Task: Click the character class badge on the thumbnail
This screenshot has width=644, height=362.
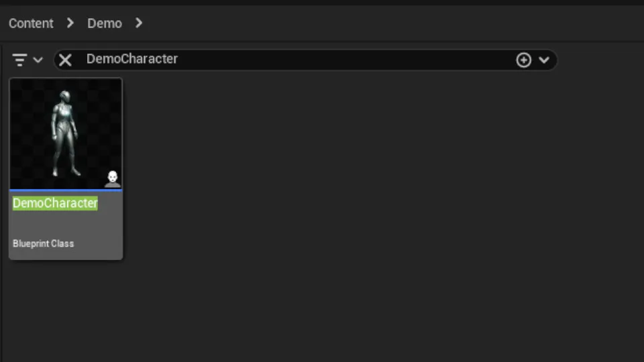Action: [113, 179]
